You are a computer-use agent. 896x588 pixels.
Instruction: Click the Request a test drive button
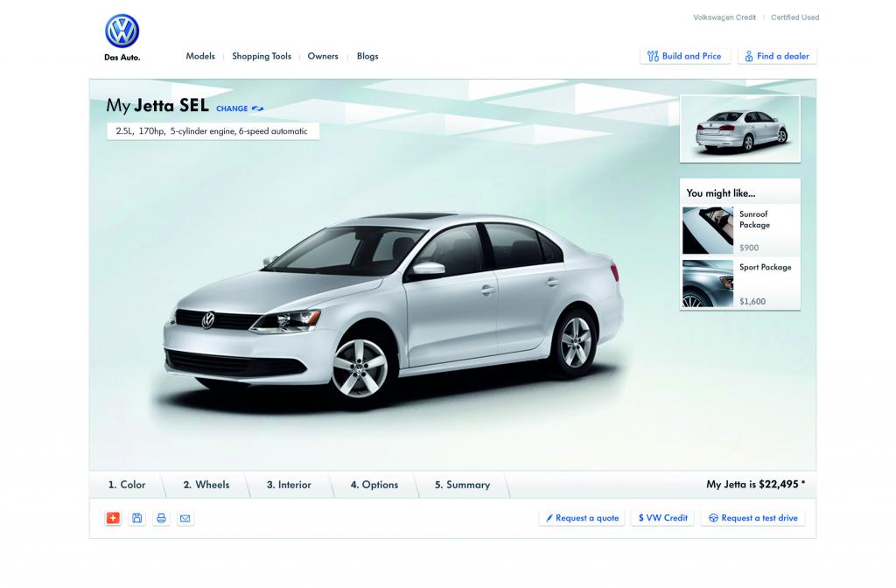753,518
